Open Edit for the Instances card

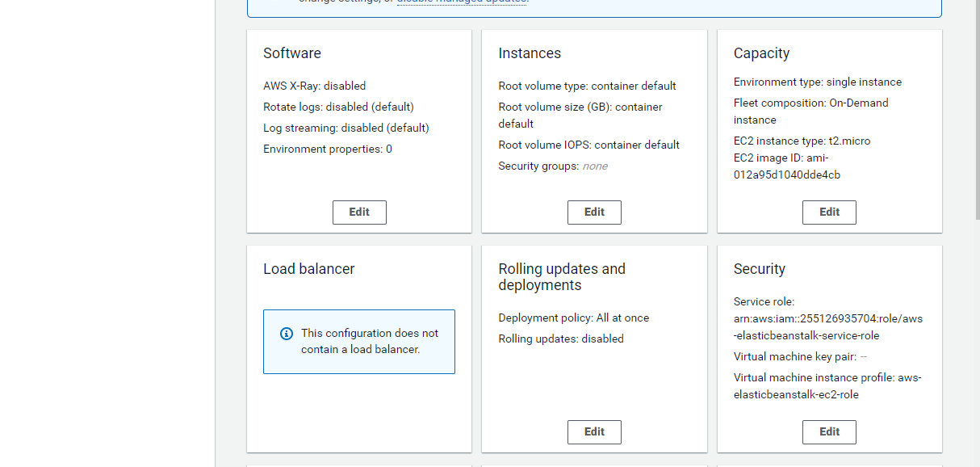pos(594,212)
